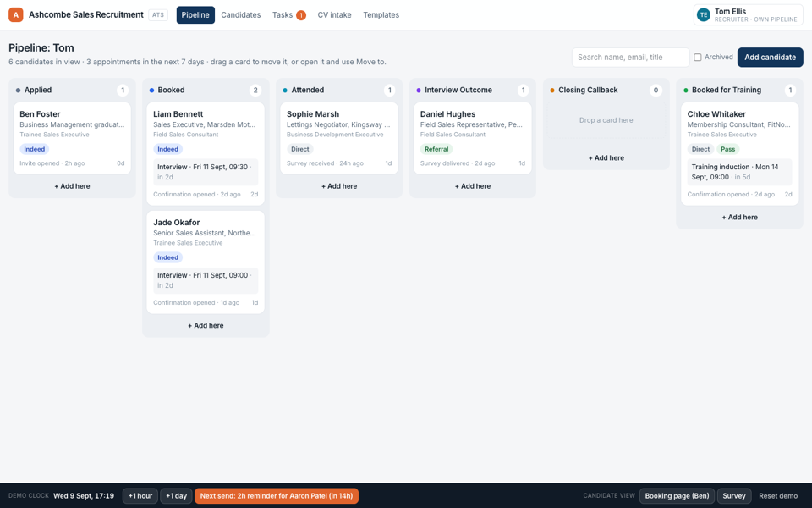Click Add here under Booked for Training
The image size is (812, 508).
(740, 218)
